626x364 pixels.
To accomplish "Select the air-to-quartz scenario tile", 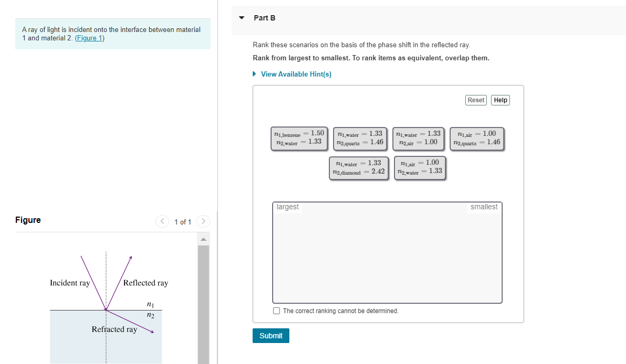I will coord(476,138).
